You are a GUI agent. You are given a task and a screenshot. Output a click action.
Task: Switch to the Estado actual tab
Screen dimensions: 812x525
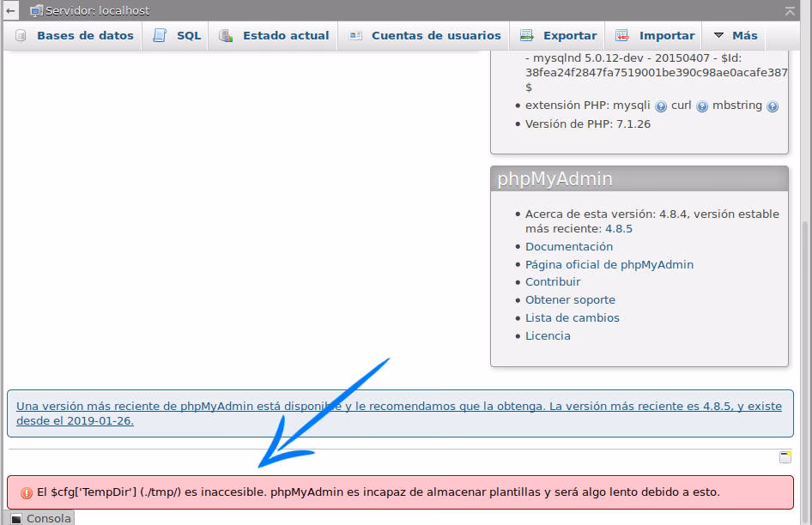point(274,36)
